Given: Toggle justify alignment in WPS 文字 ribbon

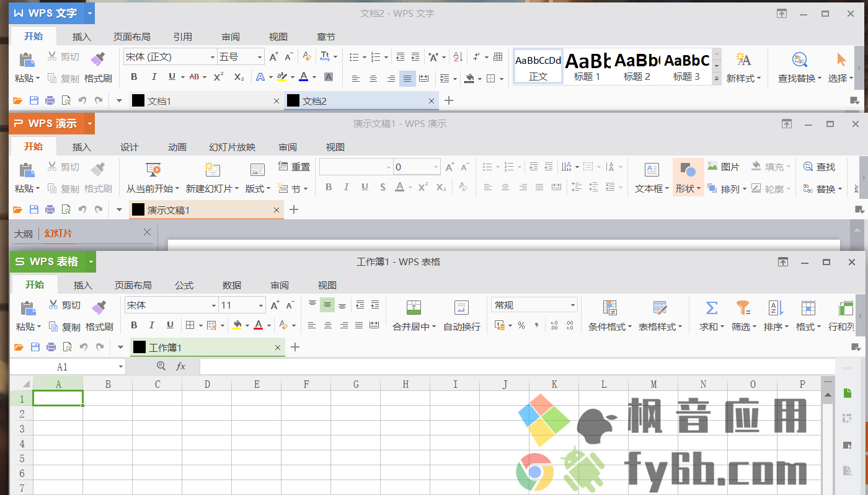Looking at the screenshot, I should point(407,78).
